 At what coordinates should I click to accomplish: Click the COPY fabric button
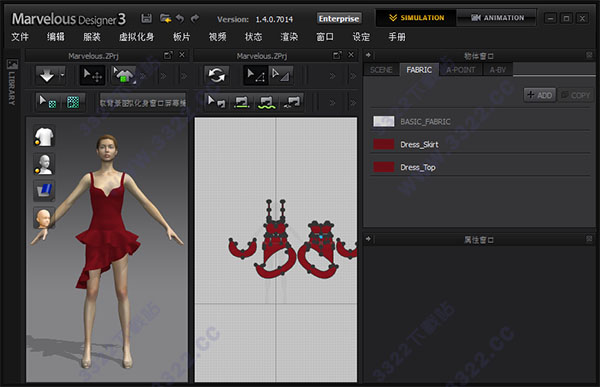coord(576,95)
